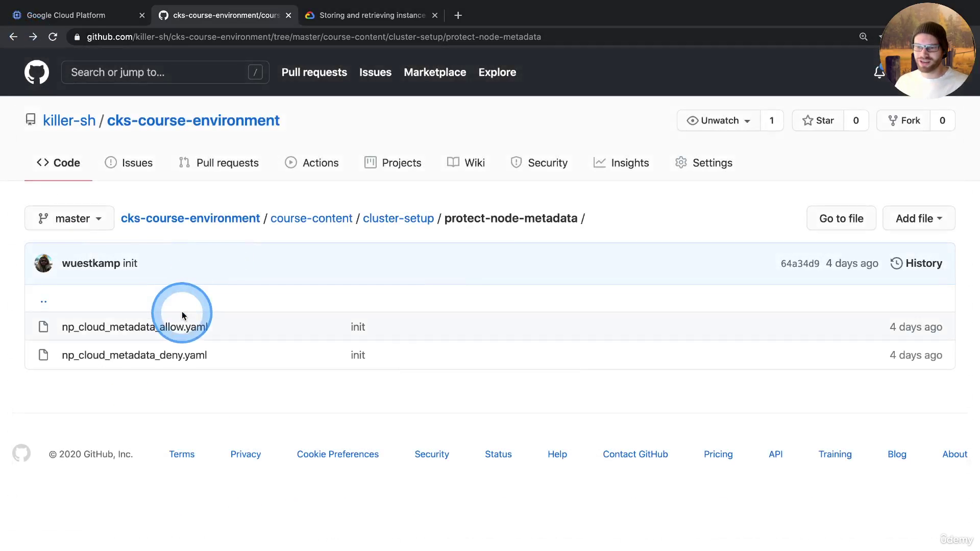Expand the master branch selector
This screenshot has height=551, width=980.
[x=69, y=218]
